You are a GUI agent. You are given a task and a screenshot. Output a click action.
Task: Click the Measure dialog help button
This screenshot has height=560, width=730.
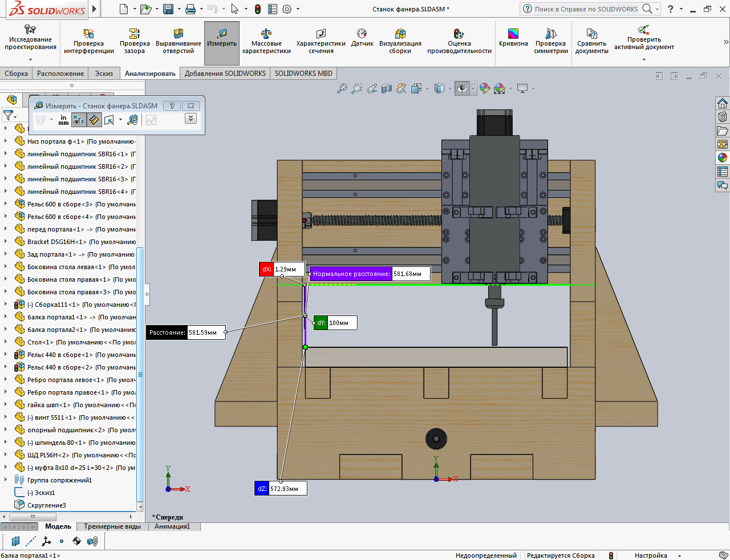[172, 105]
